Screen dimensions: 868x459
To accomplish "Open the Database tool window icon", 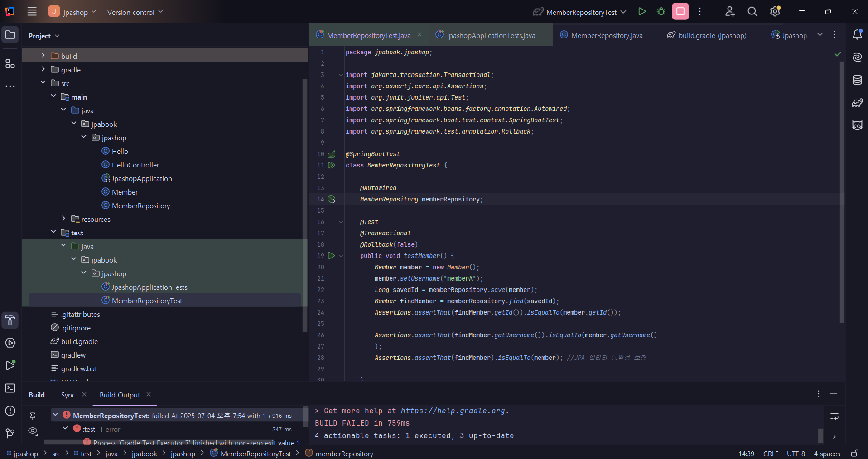I will tap(857, 80).
